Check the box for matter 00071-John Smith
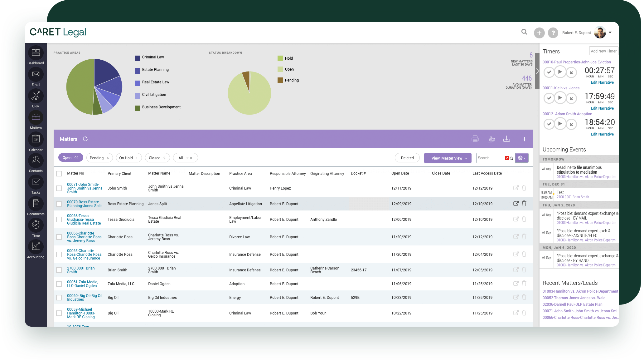This screenshot has width=644, height=361. coord(59,188)
